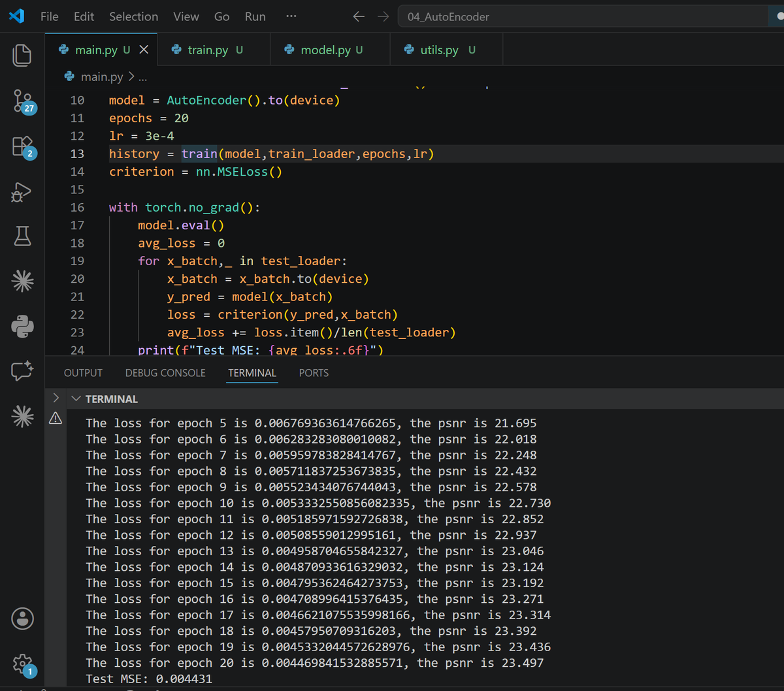Viewport: 784px width, 691px height.
Task: Click the upper asterisk icon in activity bar
Action: (x=22, y=281)
